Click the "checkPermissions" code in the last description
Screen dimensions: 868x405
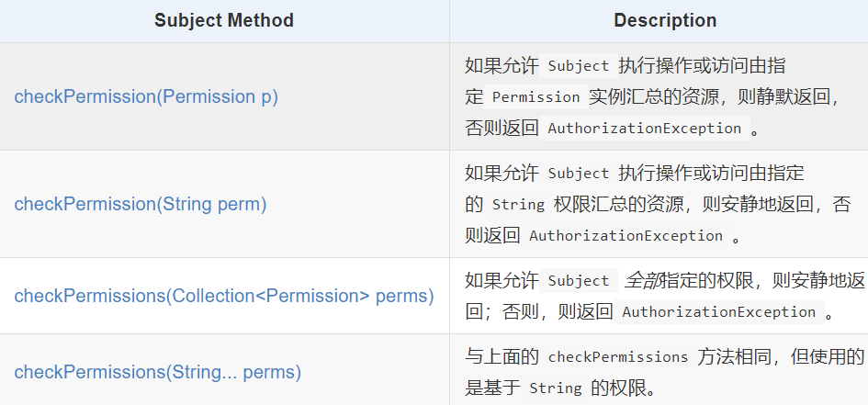[x=617, y=356]
